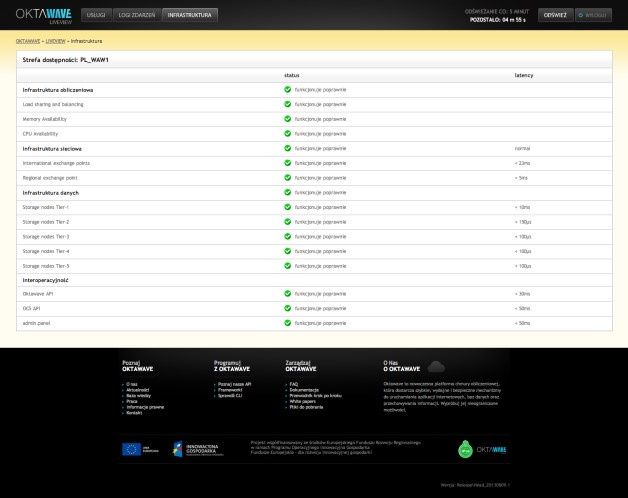Click green check icon for Infrastruktura sieciowa
628x498 pixels.
(288, 148)
